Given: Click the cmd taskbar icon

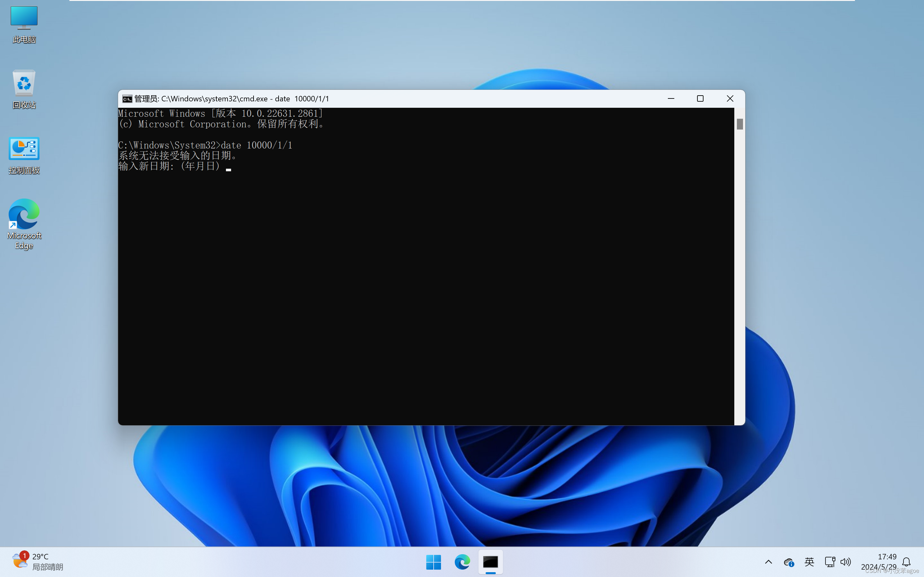Looking at the screenshot, I should [490, 562].
